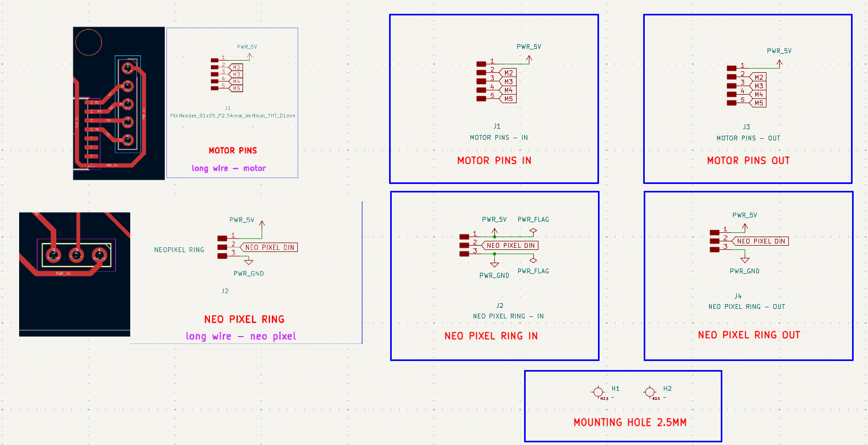Select NEO PIXEL DIN label in RING OUT box

point(761,241)
